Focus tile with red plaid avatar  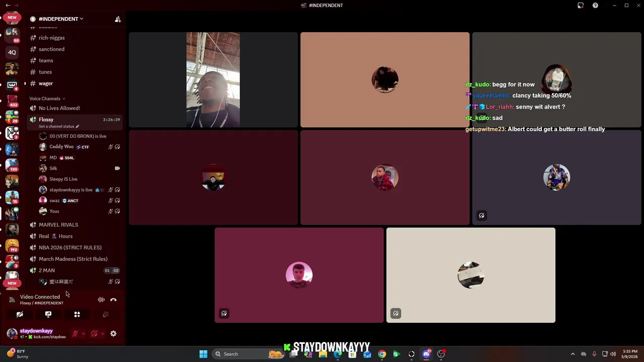[385, 177]
